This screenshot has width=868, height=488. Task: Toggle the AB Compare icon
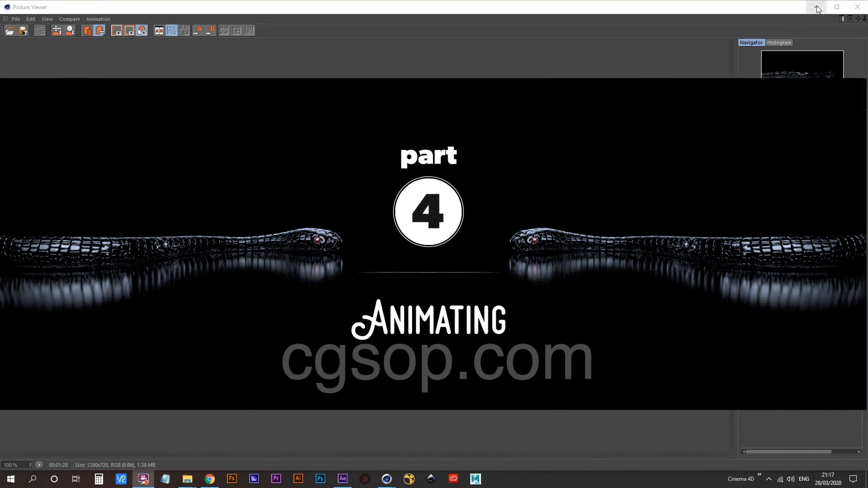coord(159,31)
